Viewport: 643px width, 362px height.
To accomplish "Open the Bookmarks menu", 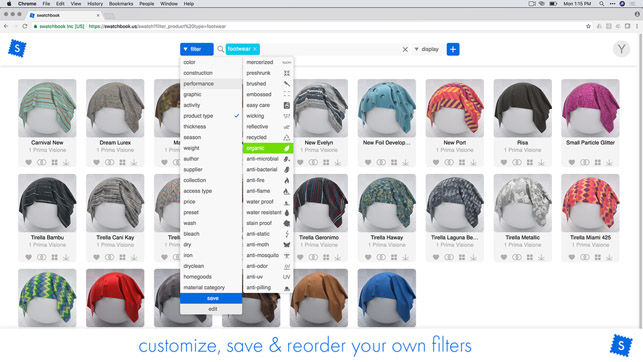I will pyautogui.click(x=121, y=4).
